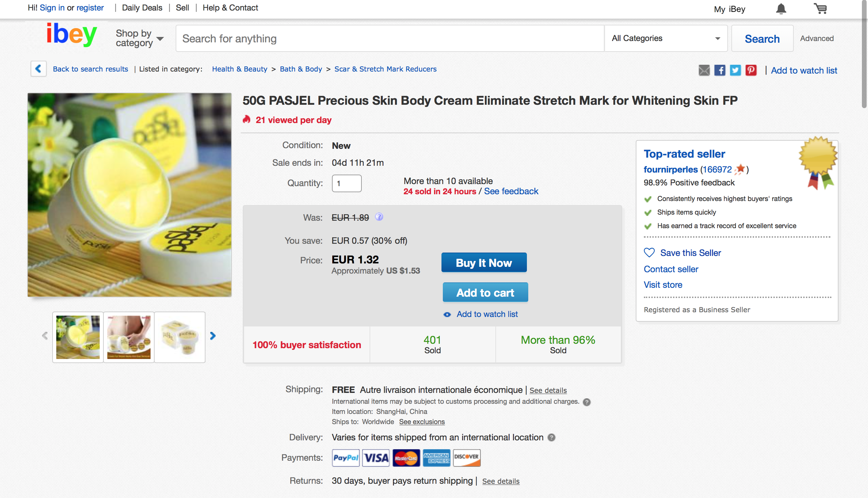Click the Quantity input field

tap(346, 183)
